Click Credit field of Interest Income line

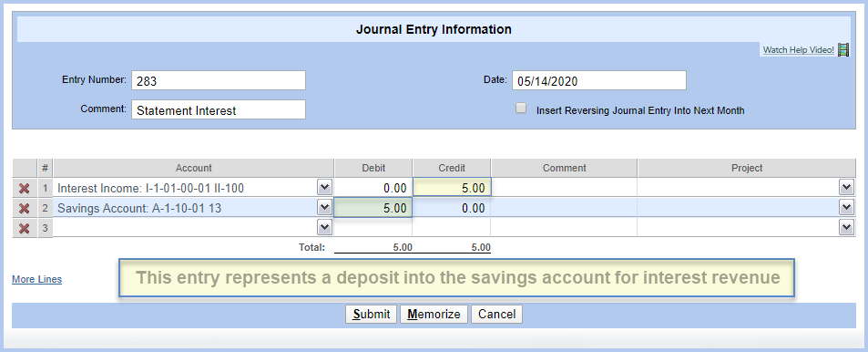pos(452,188)
